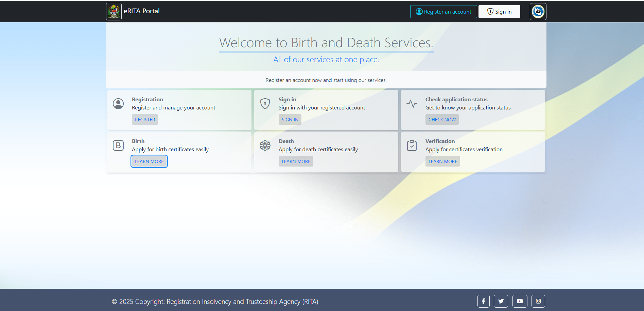Viewport: 644px width, 311px height.
Task: Click the Registration card heading
Action: [147, 100]
